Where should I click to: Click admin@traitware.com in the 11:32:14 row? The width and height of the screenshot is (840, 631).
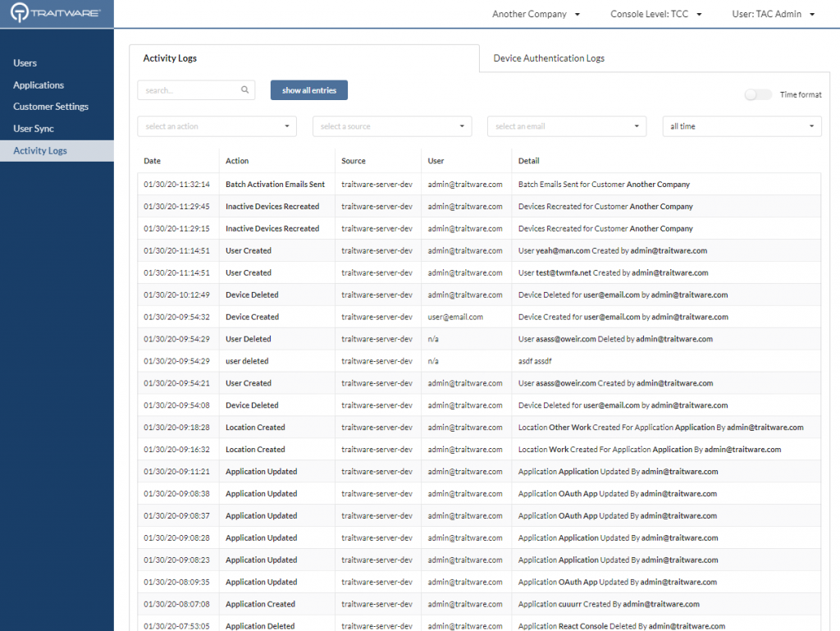tap(465, 185)
